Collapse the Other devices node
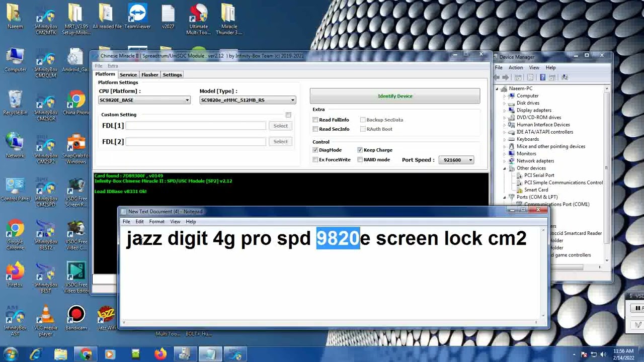 505,168
